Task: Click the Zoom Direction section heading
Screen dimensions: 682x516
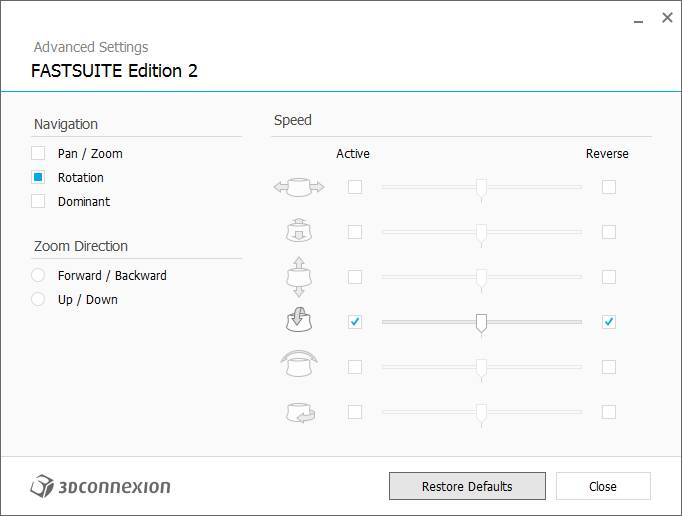Action: tap(81, 246)
